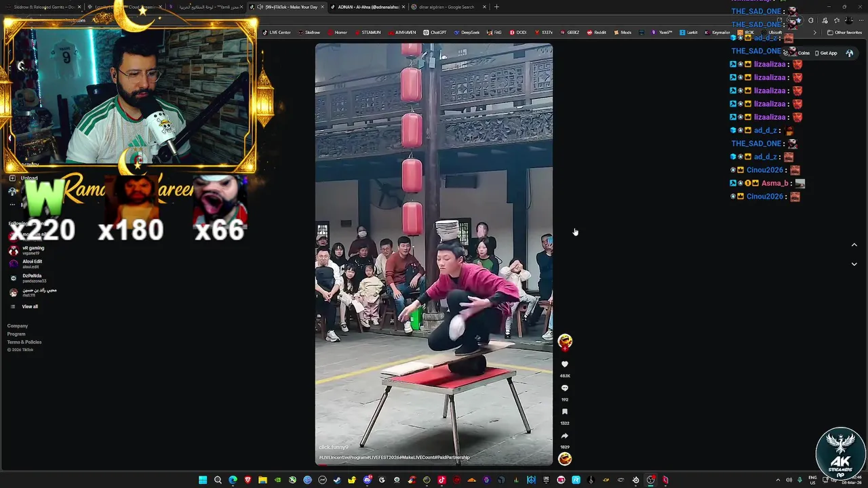Open the FitG bookmark
This screenshot has width=868, height=488.
click(x=494, y=33)
